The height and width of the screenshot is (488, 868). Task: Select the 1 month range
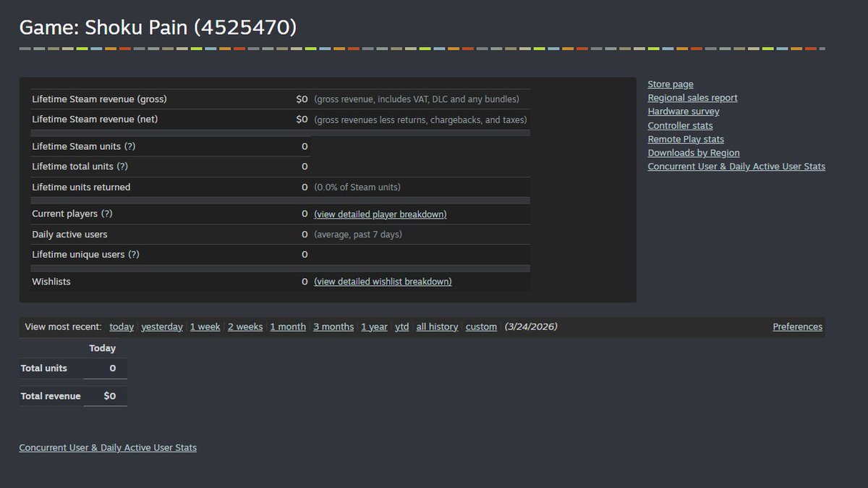(x=288, y=327)
